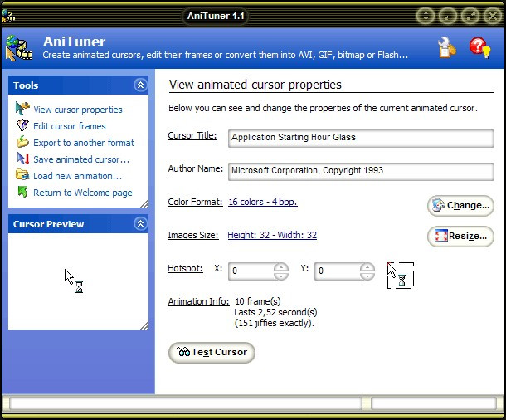Click the AniTuner logo in the blue header
The image size is (506, 420).
[19, 48]
